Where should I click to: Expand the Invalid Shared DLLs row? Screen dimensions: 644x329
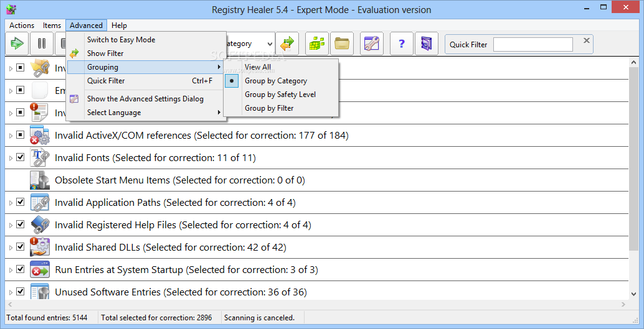[x=11, y=248]
